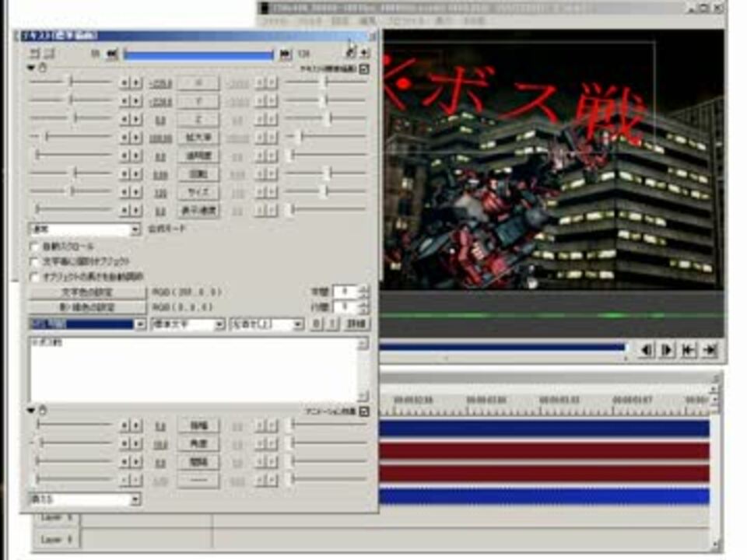Screen dimensions: 747x560
Task: Collapse the text section triangle
Action: [31, 68]
